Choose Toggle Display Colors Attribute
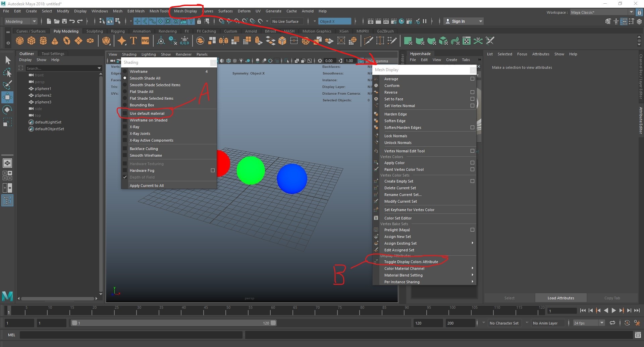 click(x=411, y=262)
